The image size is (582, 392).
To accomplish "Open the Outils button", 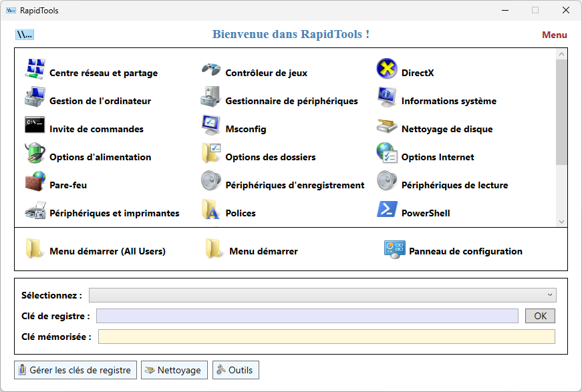I will (x=236, y=370).
